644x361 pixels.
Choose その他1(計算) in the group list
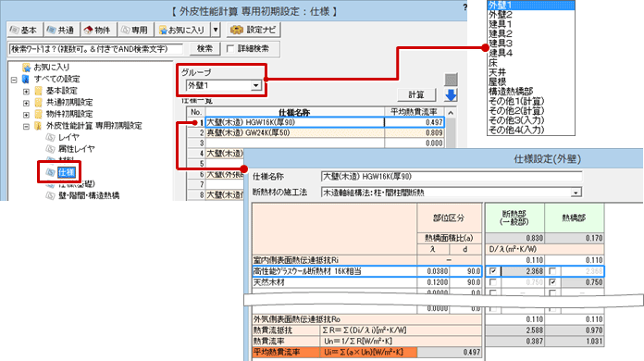pyautogui.click(x=516, y=101)
